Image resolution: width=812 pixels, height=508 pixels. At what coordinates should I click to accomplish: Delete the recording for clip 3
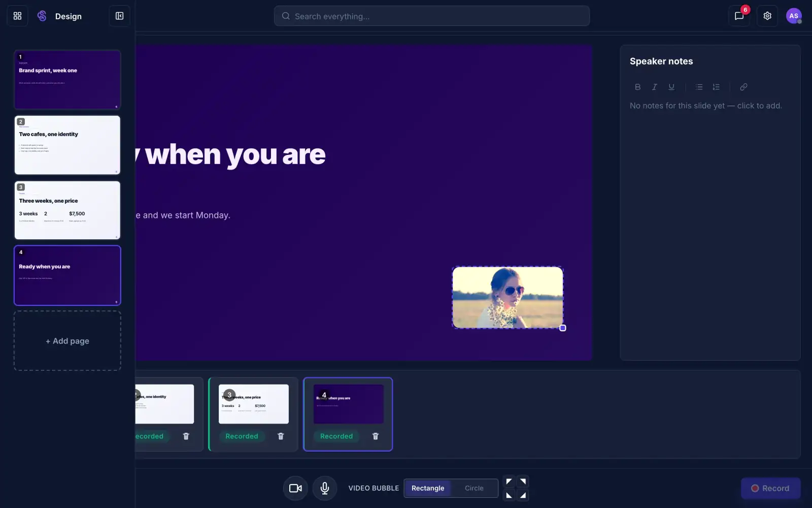pyautogui.click(x=281, y=436)
